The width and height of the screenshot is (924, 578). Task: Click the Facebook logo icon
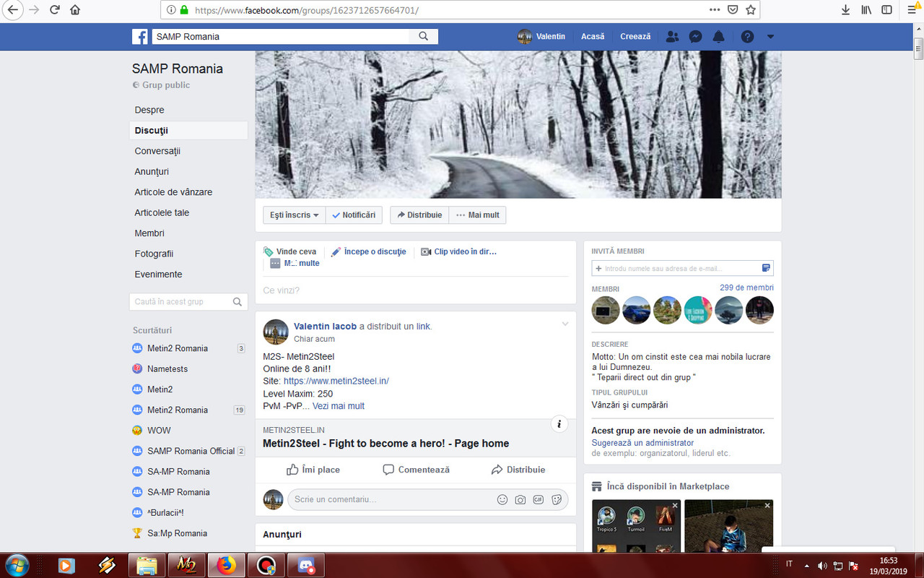point(139,36)
